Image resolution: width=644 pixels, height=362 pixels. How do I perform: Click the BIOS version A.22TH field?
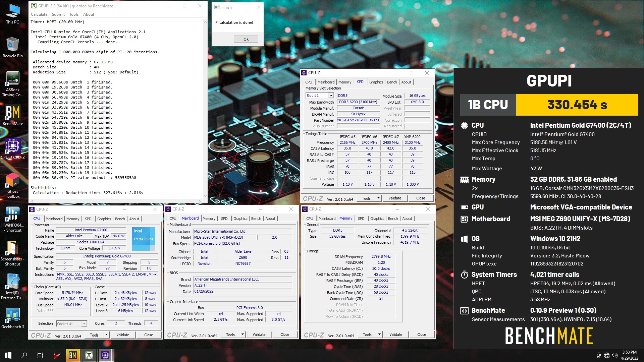coord(243,285)
